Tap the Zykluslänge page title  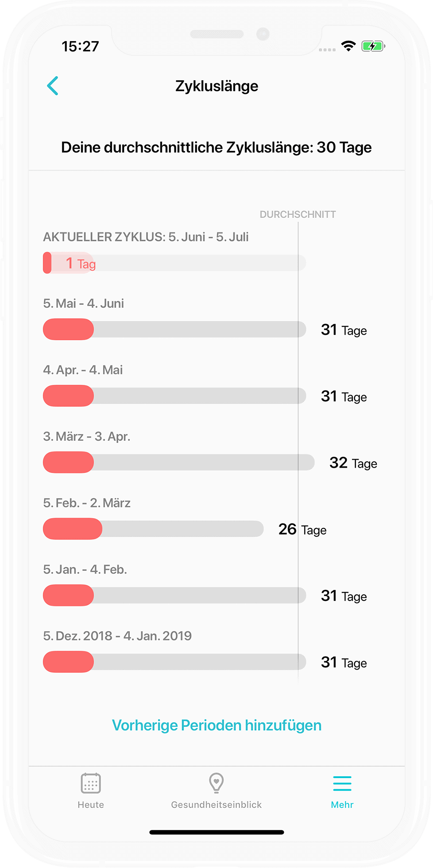(216, 86)
